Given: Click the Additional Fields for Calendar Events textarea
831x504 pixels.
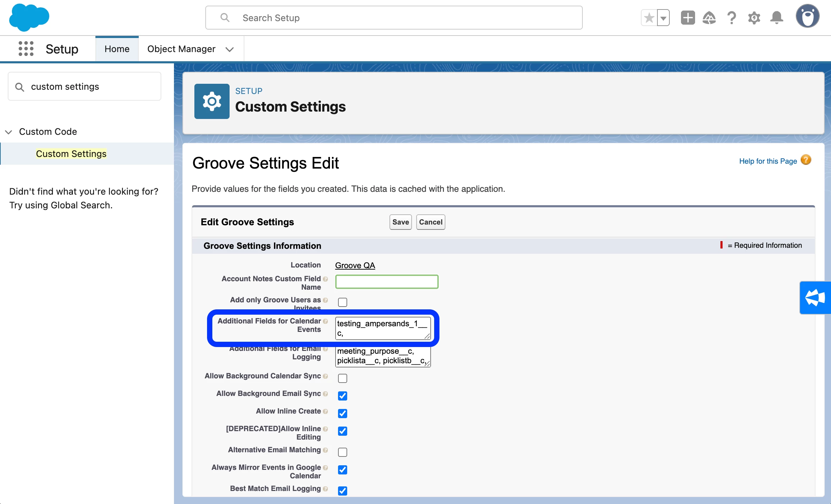Looking at the screenshot, I should pyautogui.click(x=383, y=328).
